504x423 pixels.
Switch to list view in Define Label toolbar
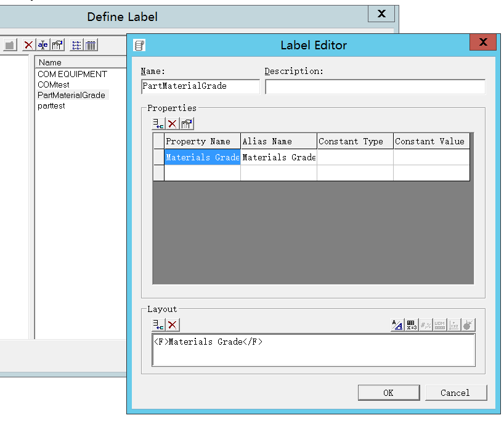point(76,45)
